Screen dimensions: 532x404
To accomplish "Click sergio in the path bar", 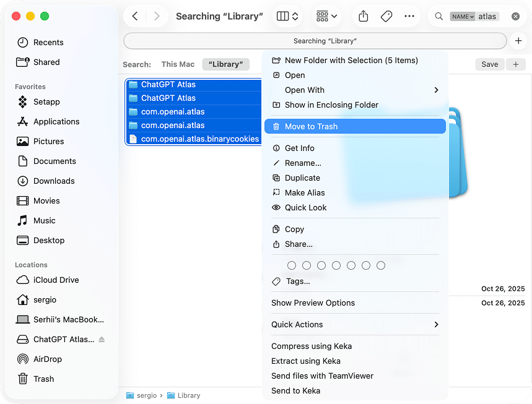I will click(x=147, y=395).
